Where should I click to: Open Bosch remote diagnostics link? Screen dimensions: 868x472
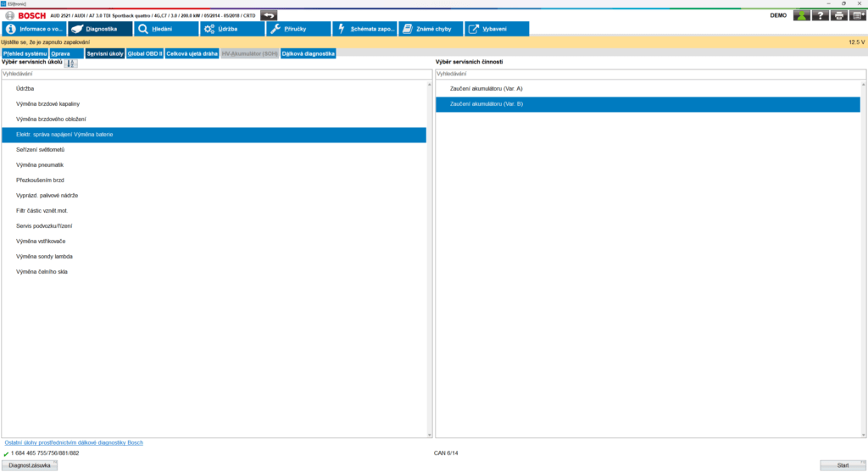[74, 442]
